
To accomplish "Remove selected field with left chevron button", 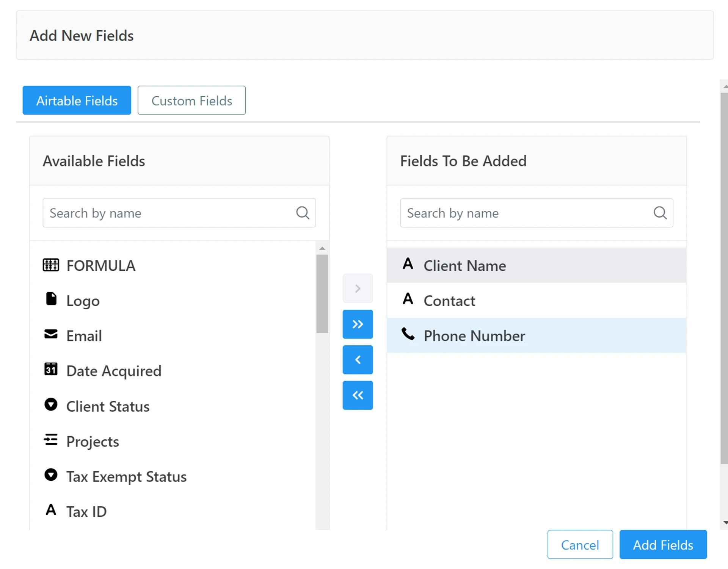I will coord(358,360).
